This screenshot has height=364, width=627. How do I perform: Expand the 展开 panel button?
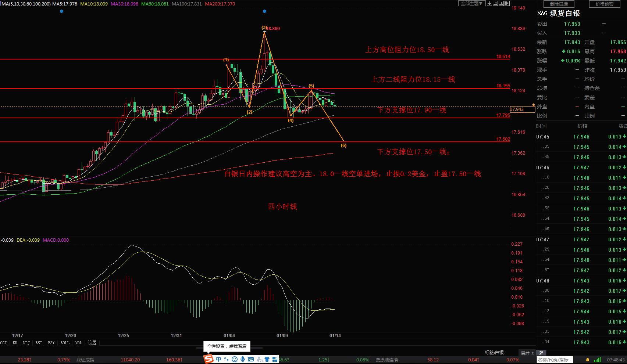(x=527, y=353)
